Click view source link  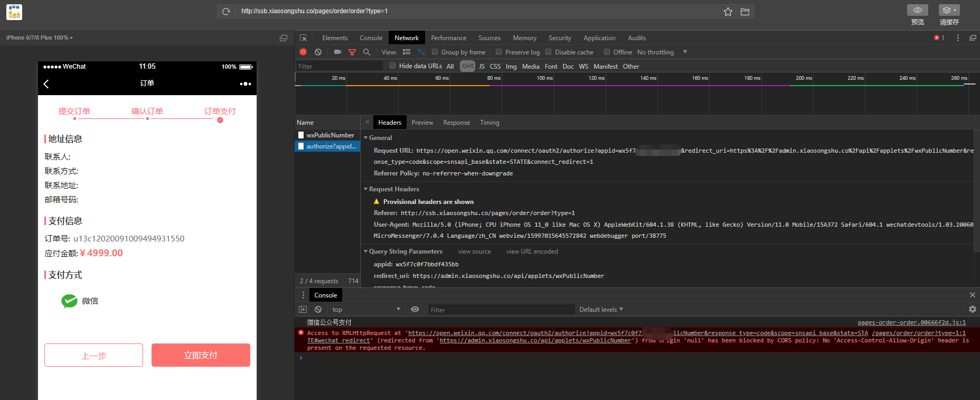click(474, 252)
